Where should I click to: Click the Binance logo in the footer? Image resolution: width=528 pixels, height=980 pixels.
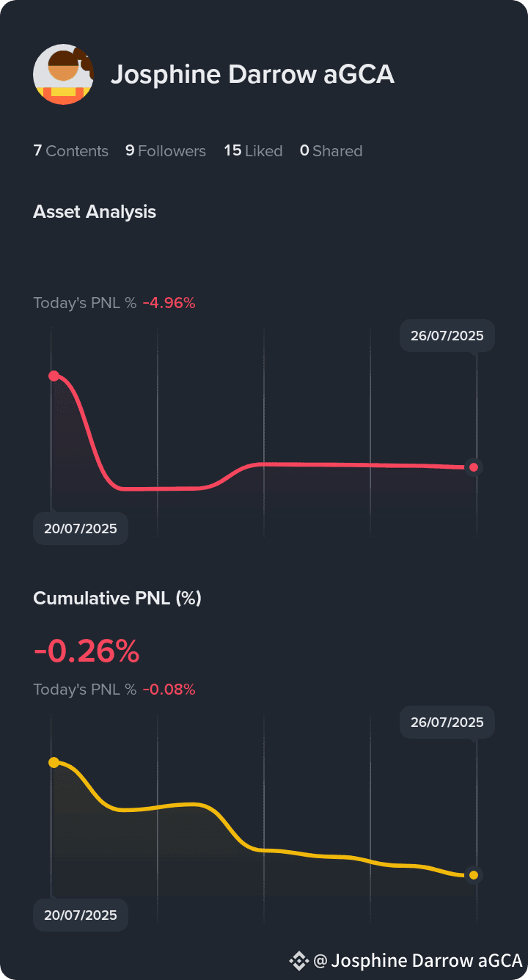[x=298, y=960]
